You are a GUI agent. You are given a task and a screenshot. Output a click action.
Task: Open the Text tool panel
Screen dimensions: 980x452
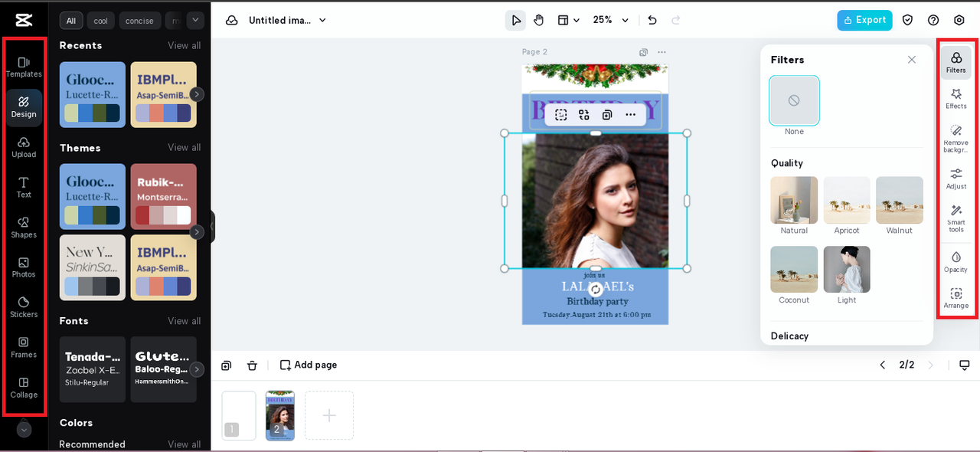[24, 187]
